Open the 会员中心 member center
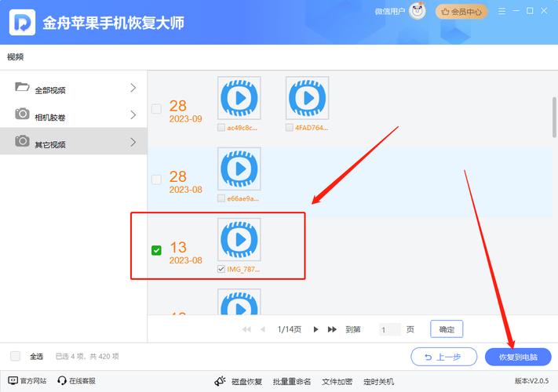Screen dimensions: 558x392 pyautogui.click(x=461, y=12)
